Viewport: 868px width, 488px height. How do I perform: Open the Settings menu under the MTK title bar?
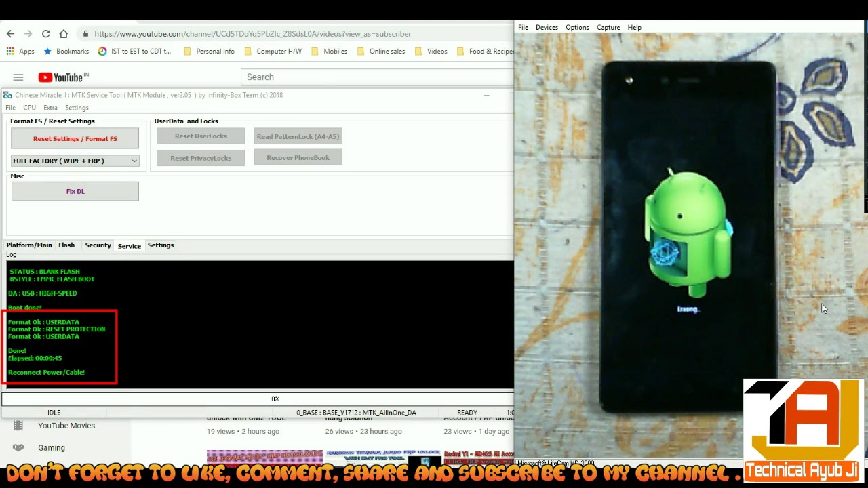point(77,108)
